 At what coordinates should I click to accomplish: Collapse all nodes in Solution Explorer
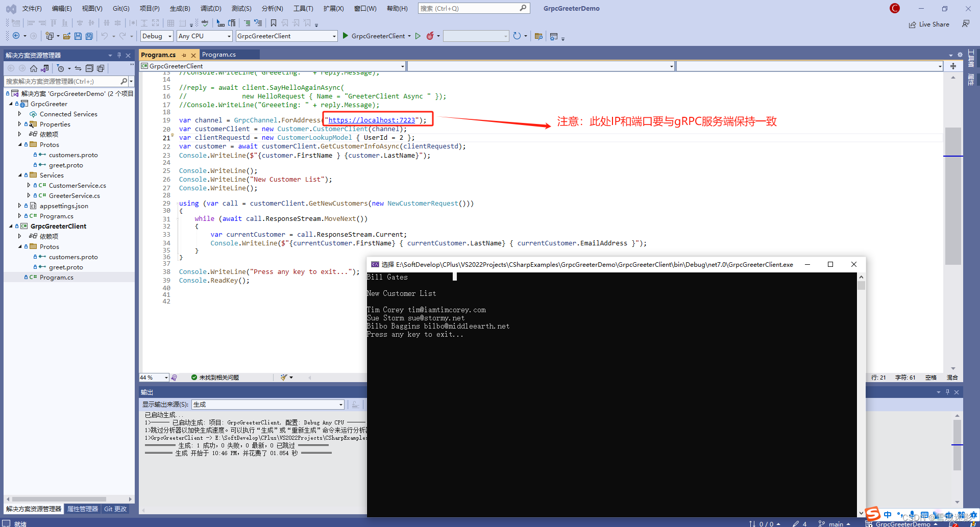click(x=89, y=68)
